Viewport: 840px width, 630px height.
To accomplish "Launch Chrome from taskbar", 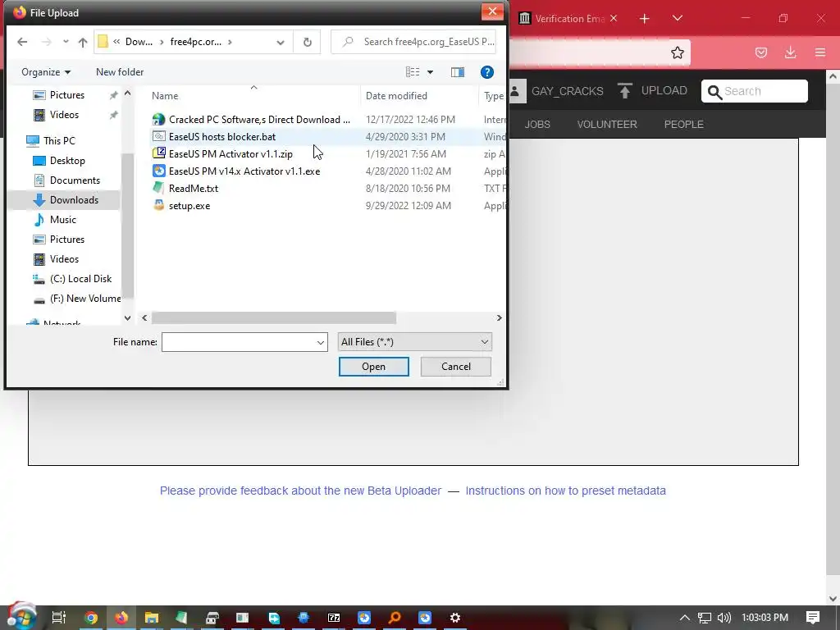I will click(x=91, y=618).
